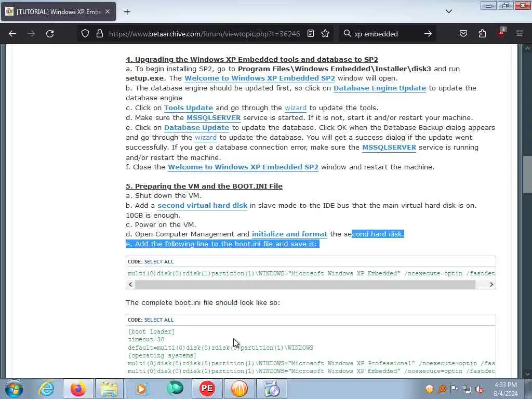Submit the search with the arrow button
The image size is (532, 399).
428,34
